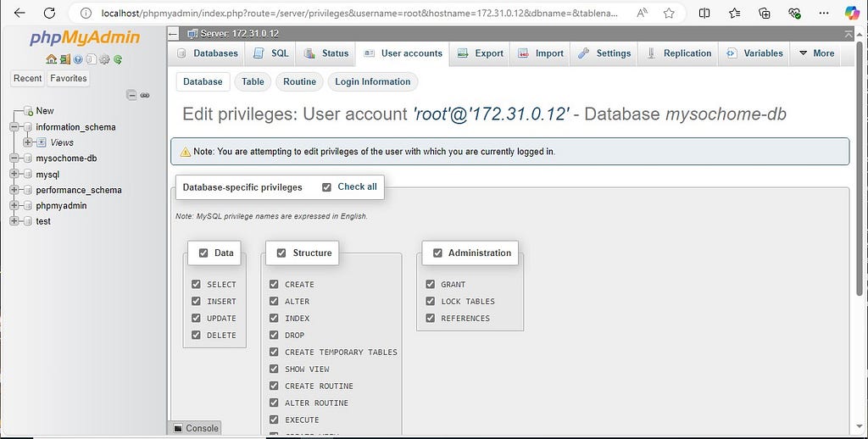The image size is (868, 439).
Task: Uncheck the DROP privilege
Action: coord(274,335)
